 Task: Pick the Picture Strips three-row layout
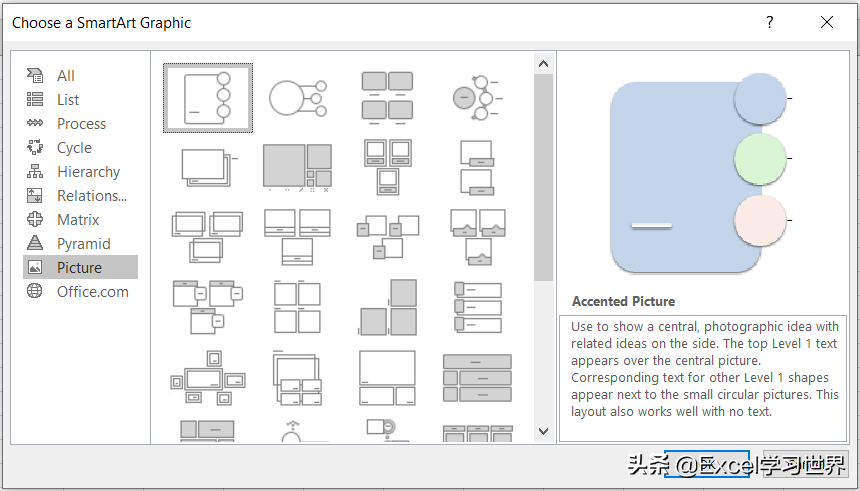(x=477, y=307)
